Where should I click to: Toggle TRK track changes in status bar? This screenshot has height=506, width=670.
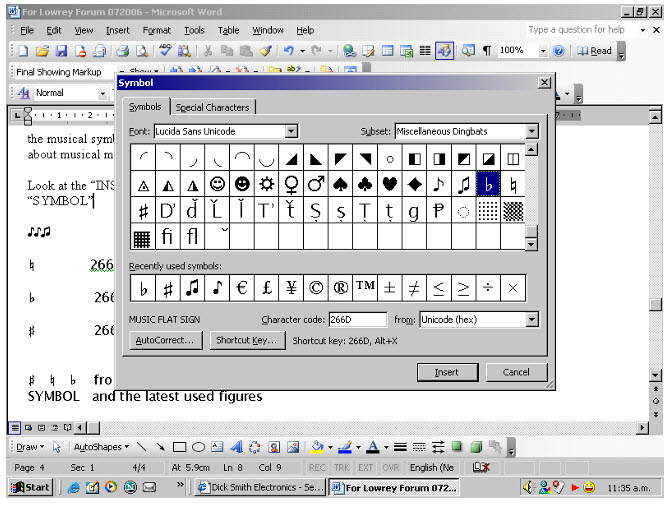[x=341, y=467]
